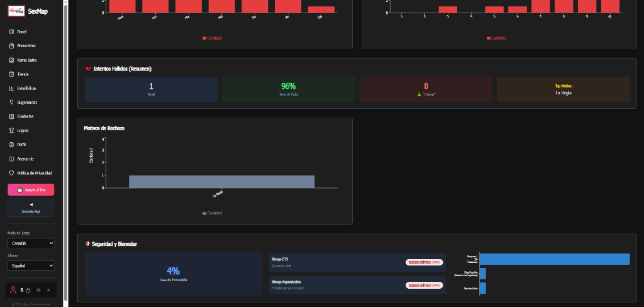The image size is (644, 307).
Task: Click the Logros trophy icon
Action: (11, 131)
